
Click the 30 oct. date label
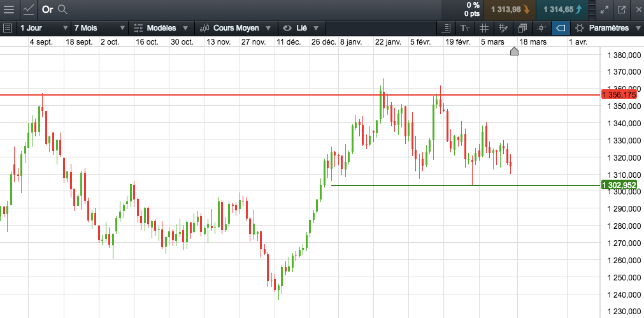pyautogui.click(x=182, y=42)
